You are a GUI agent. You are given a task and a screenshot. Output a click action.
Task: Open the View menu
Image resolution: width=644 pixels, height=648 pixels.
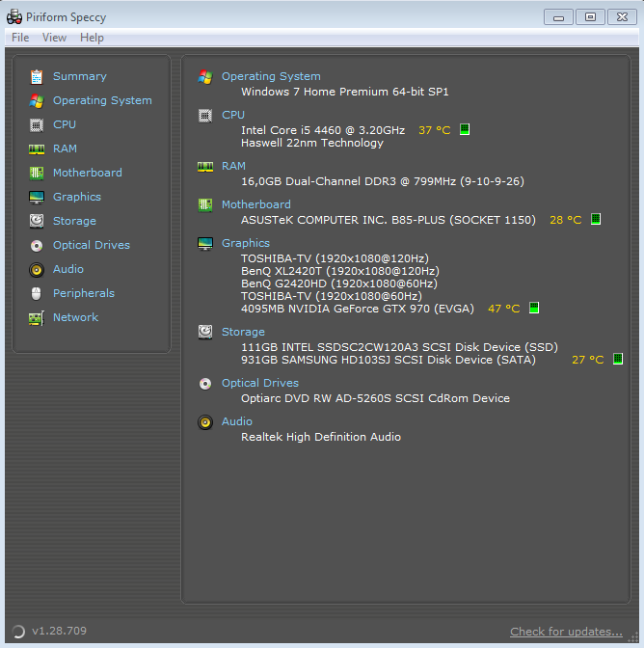[x=54, y=38]
